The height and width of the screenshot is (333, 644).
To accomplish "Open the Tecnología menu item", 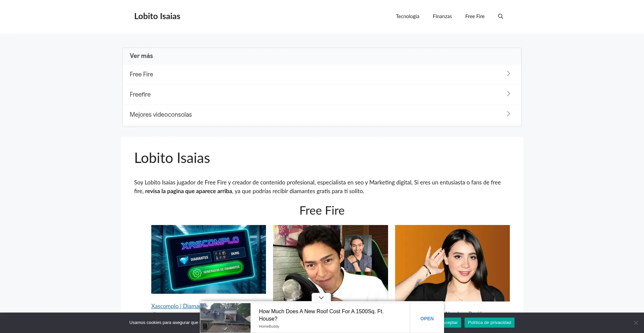I will 408,16.
